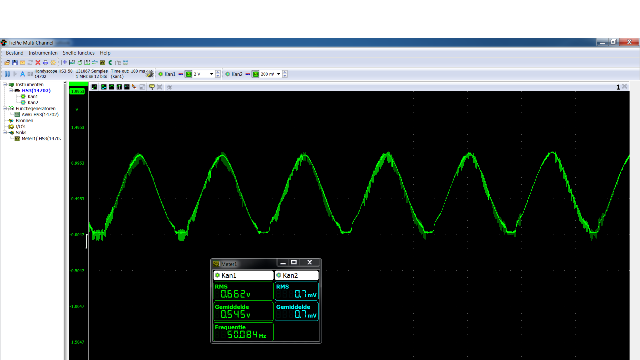The image size is (640, 360).
Task: Click the fifth dark graph toolbar icon
Action: (127, 87)
